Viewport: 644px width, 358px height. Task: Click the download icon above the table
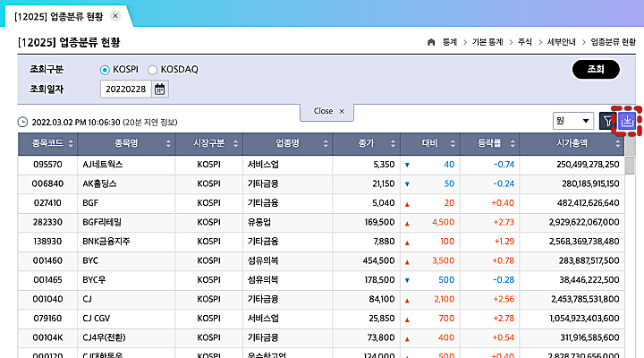627,121
